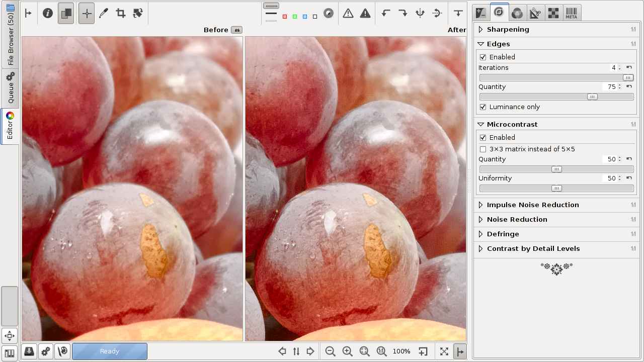Expand the Sharpening section

pos(508,30)
